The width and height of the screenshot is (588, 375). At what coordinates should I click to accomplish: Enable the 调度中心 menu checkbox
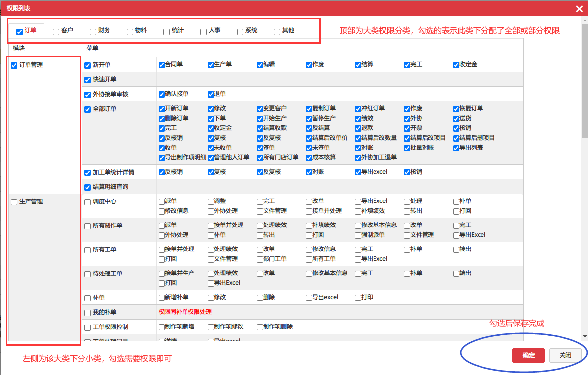(x=87, y=202)
